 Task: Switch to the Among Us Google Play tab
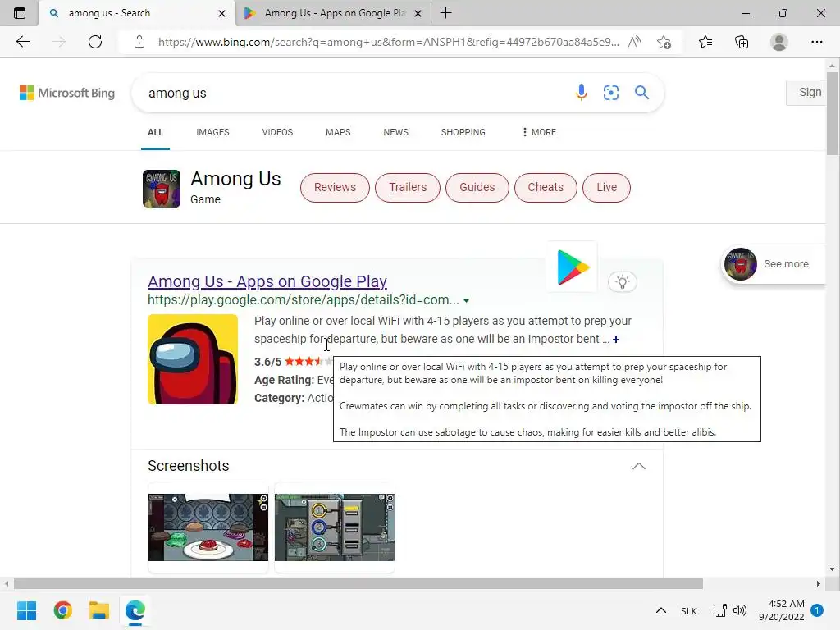click(334, 13)
